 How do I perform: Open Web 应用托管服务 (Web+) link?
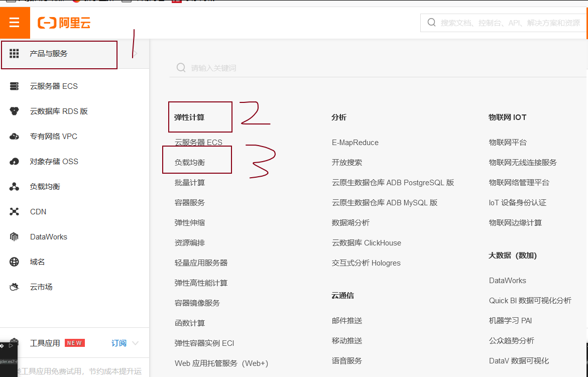pos(221,363)
